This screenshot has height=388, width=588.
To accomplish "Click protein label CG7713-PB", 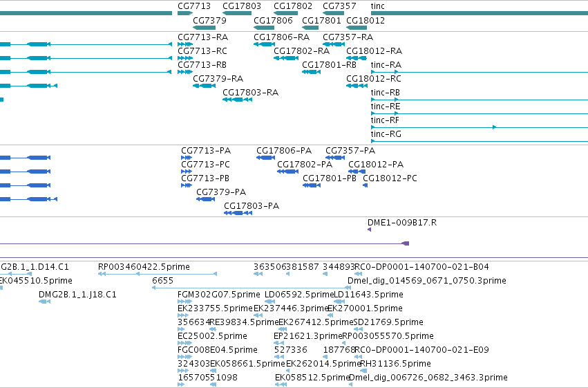I will pos(205,178).
